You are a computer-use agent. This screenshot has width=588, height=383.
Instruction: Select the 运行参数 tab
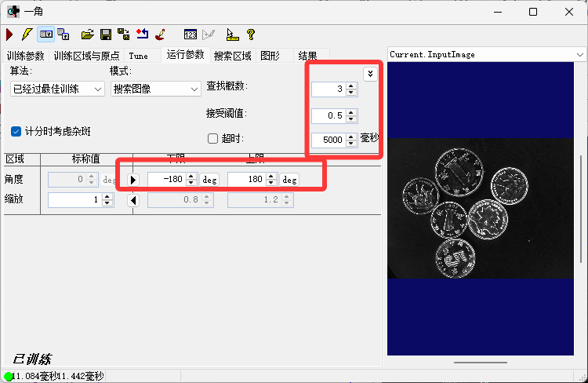click(x=185, y=55)
